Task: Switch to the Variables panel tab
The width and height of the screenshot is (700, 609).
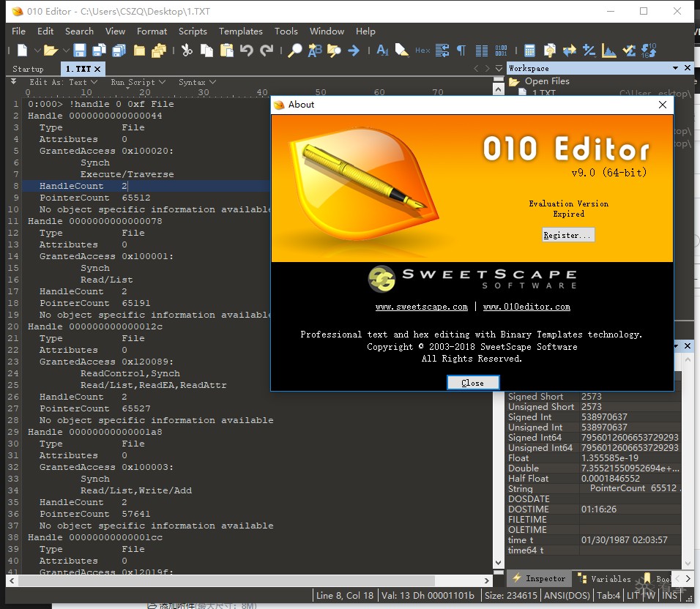Action: click(605, 579)
